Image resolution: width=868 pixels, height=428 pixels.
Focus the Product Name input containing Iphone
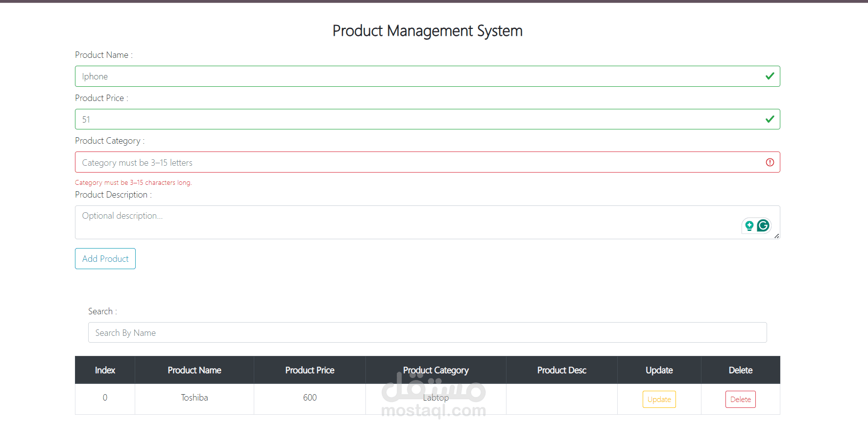[x=427, y=76]
